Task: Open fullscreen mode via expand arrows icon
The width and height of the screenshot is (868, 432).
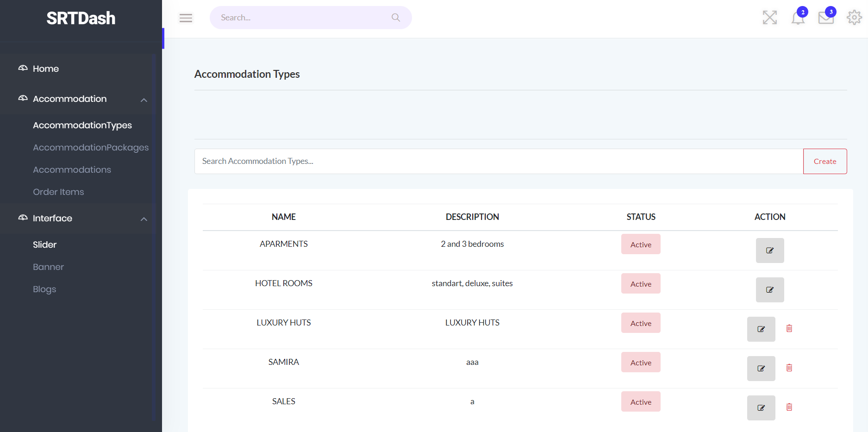Action: 769,18
